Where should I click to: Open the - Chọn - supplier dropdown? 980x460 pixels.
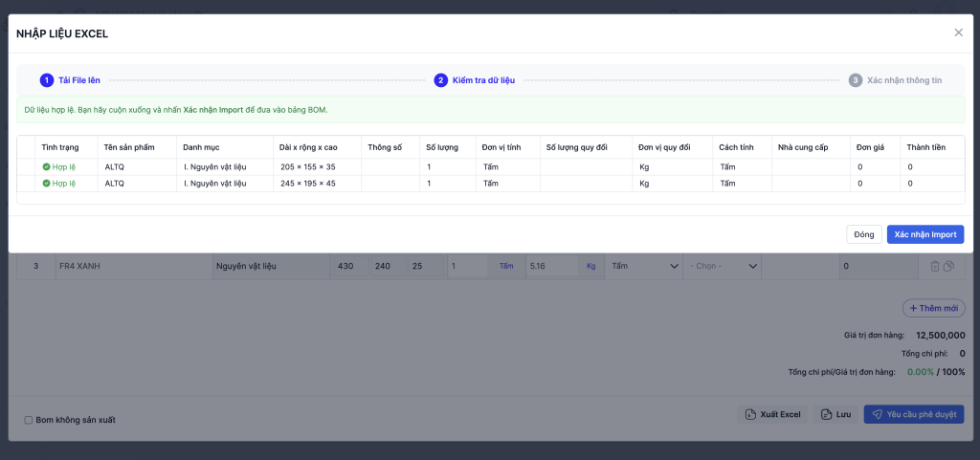[723, 266]
